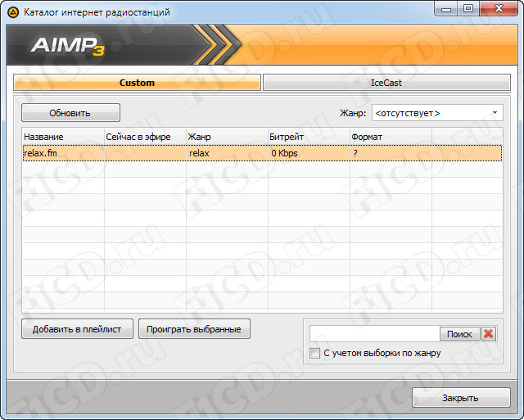Image resolution: width=524 pixels, height=420 pixels.
Task: Sort by the Формат column header
Action: tap(391, 137)
